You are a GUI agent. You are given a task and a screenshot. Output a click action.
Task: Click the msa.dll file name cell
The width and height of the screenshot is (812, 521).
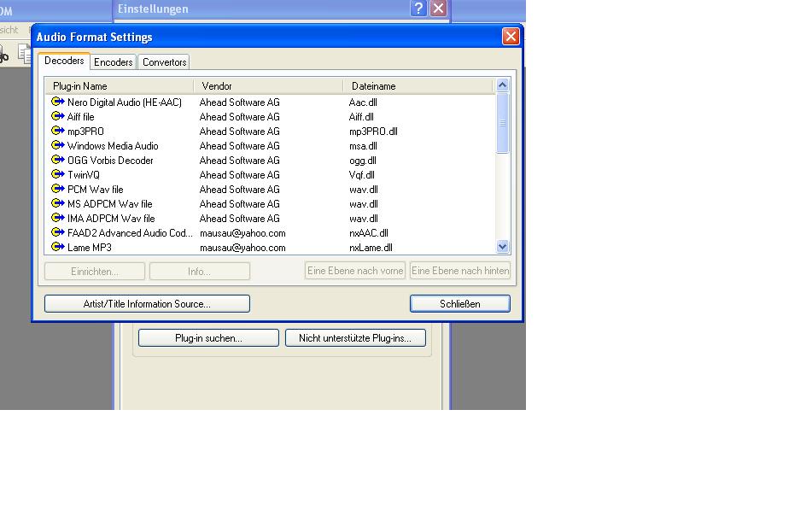point(363,145)
